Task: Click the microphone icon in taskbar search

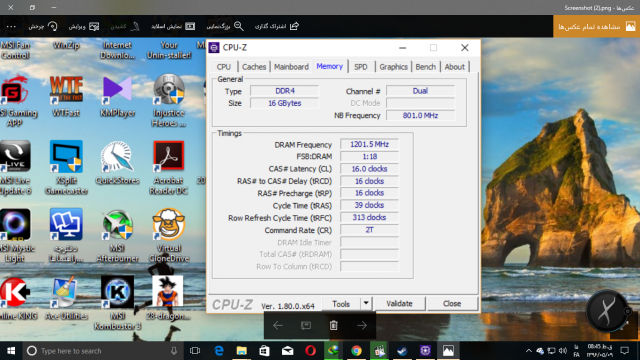Action: click(174, 351)
